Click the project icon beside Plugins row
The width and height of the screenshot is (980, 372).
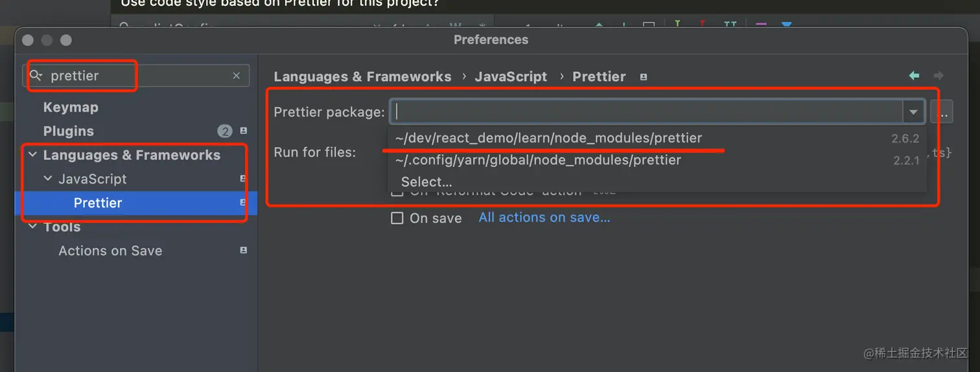pyautogui.click(x=243, y=131)
